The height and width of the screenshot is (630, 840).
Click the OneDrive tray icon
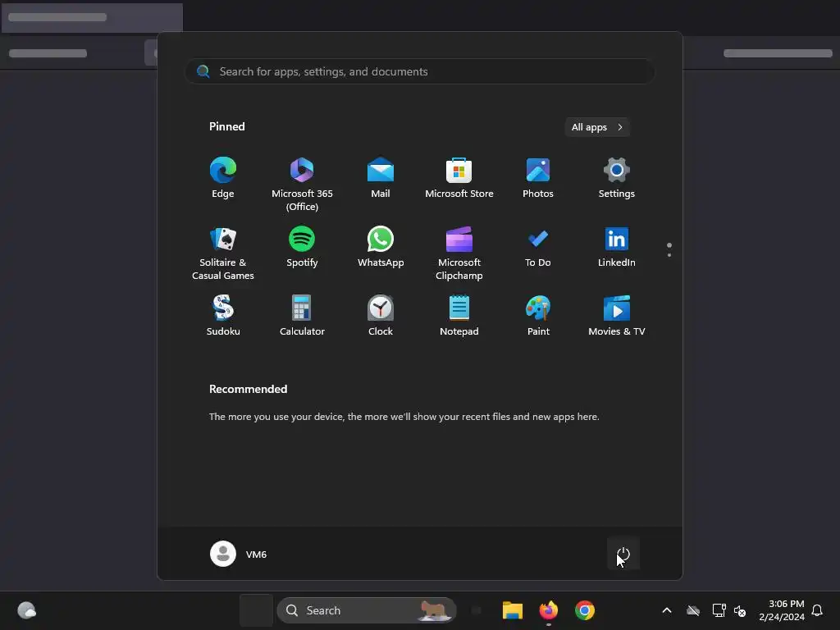click(693, 610)
